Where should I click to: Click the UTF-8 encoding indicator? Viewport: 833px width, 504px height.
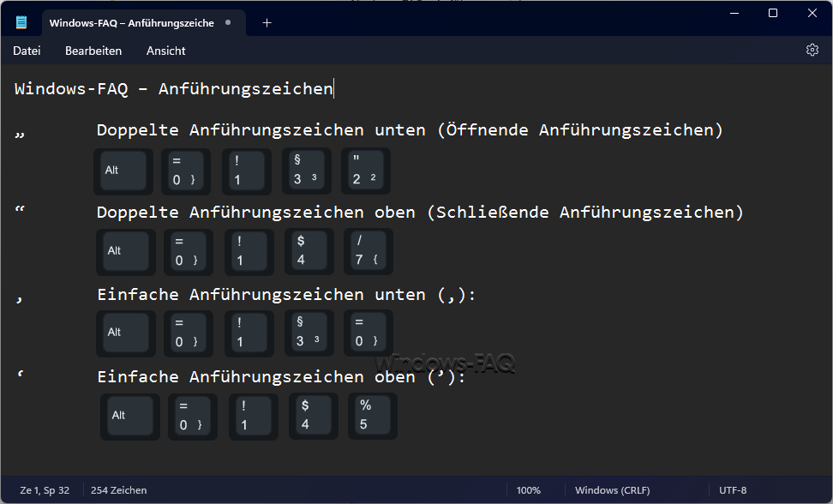click(733, 490)
